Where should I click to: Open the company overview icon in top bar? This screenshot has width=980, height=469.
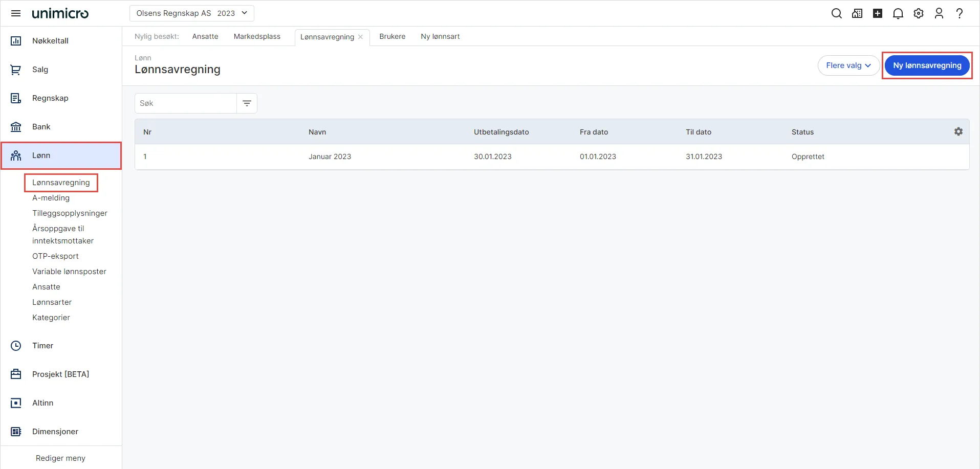tap(857, 13)
